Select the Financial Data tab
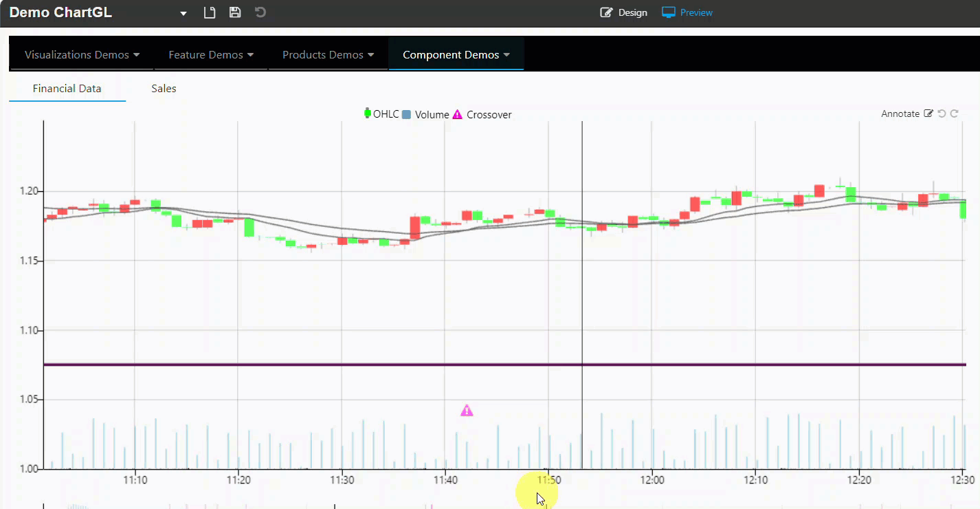Viewport: 980px width, 509px height. 67,89
